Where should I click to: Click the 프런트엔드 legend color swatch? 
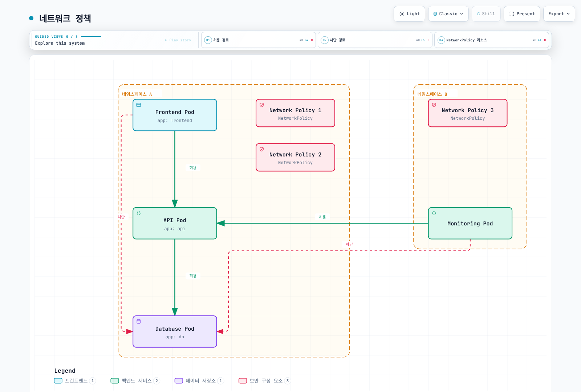[x=58, y=381]
